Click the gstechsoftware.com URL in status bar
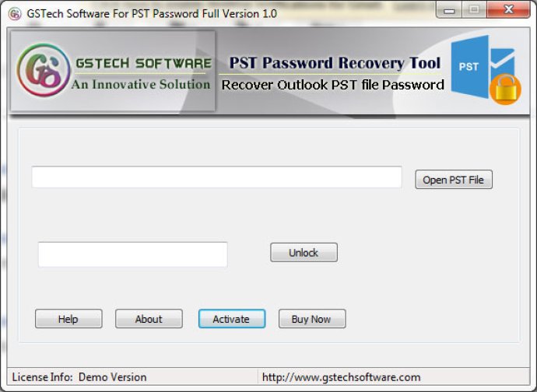Screen dimensions: 537x392 tap(341, 377)
